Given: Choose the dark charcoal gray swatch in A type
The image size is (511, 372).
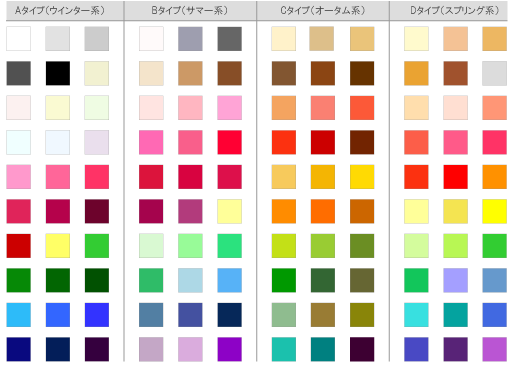Looking at the screenshot, I should [19, 73].
